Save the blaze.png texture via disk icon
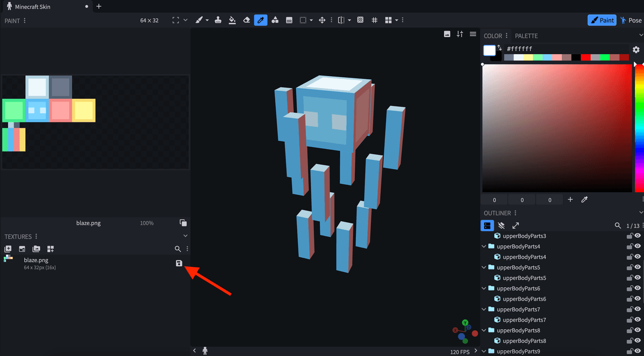 (179, 263)
